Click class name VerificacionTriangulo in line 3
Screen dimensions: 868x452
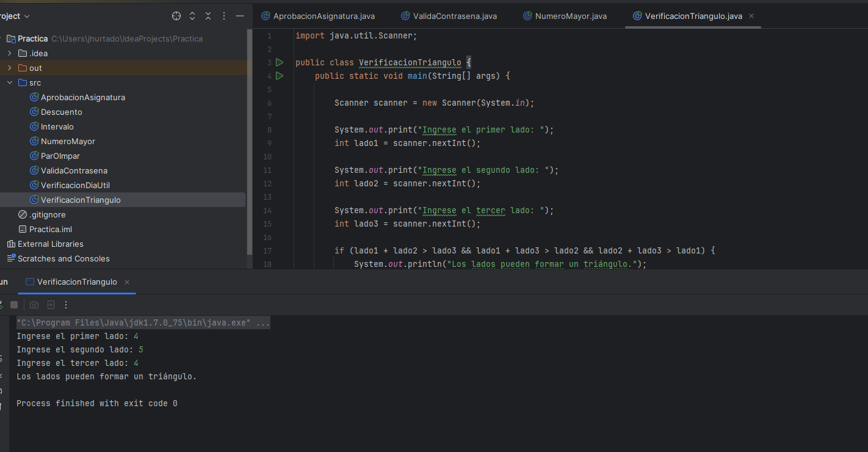[x=410, y=62]
